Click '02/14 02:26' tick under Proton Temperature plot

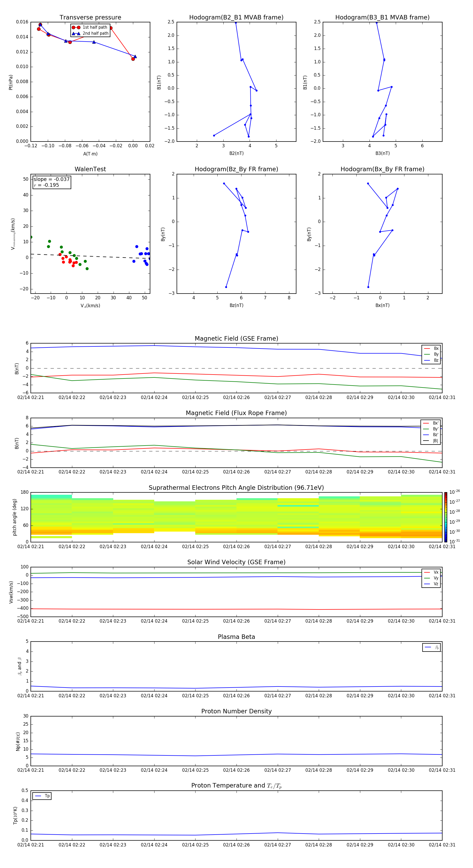click(x=236, y=845)
